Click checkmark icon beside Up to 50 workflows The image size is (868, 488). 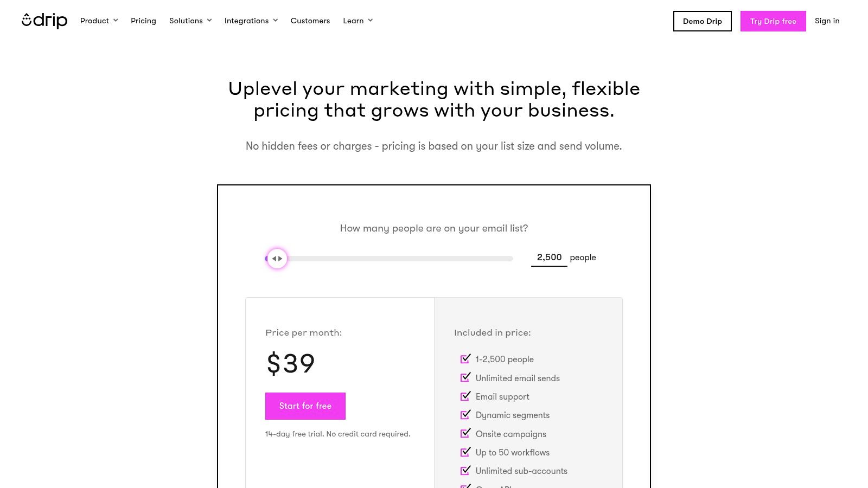[x=465, y=452]
